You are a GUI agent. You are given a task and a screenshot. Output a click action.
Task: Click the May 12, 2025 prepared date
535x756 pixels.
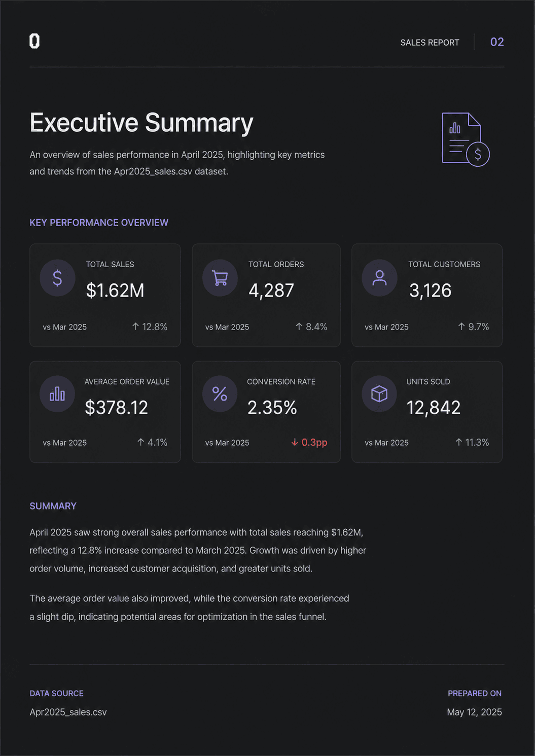click(x=474, y=712)
